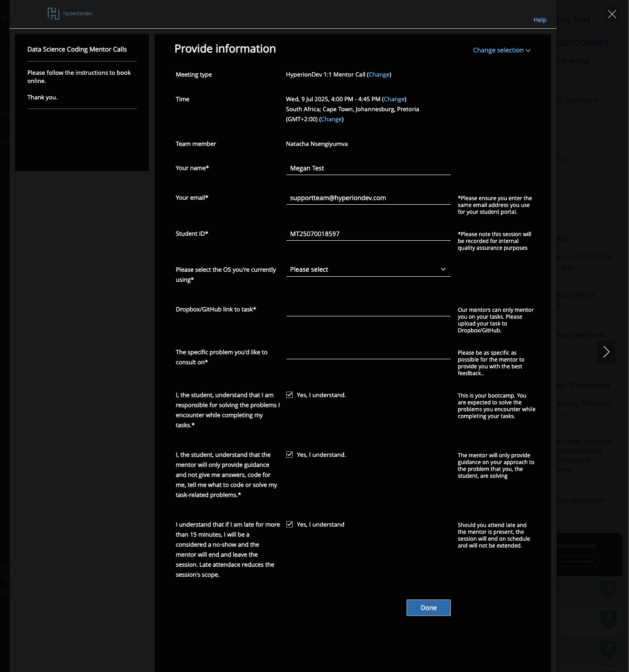Click the Your name field with Megan Test
Viewport: 629px width, 672px height.
point(368,168)
